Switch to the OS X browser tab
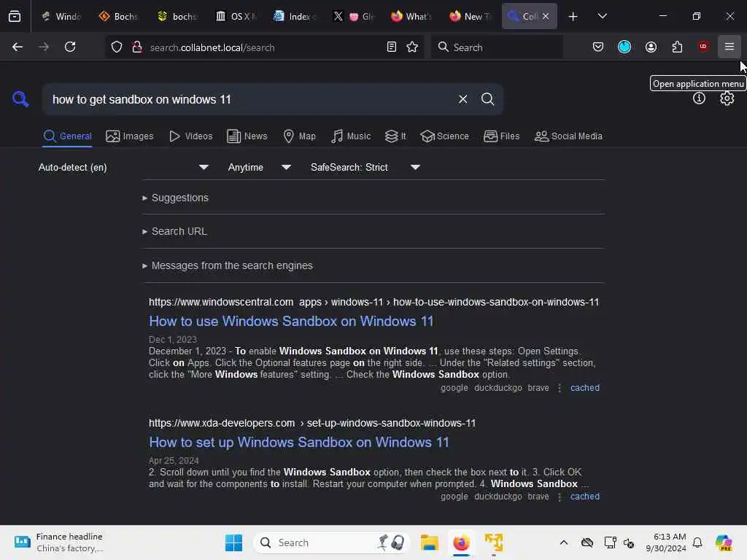The width and height of the screenshot is (747, 560). [x=236, y=16]
